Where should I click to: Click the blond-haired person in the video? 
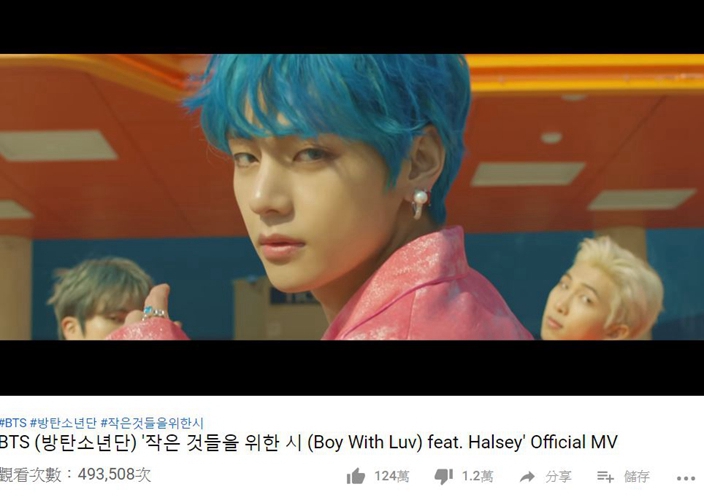(604, 292)
